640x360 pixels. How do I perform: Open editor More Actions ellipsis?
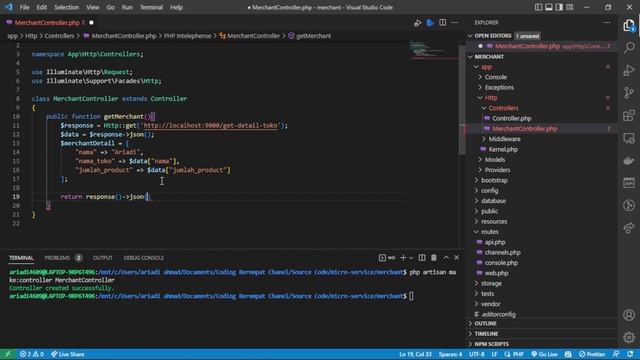(455, 23)
